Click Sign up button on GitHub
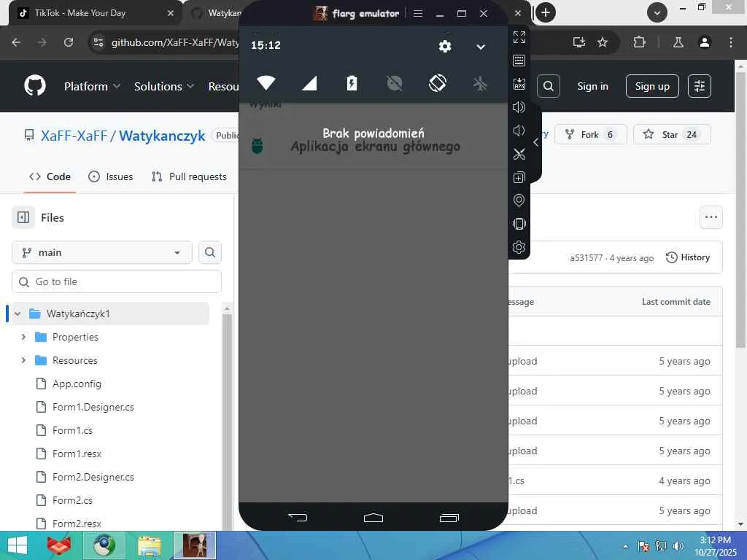 coord(652,86)
